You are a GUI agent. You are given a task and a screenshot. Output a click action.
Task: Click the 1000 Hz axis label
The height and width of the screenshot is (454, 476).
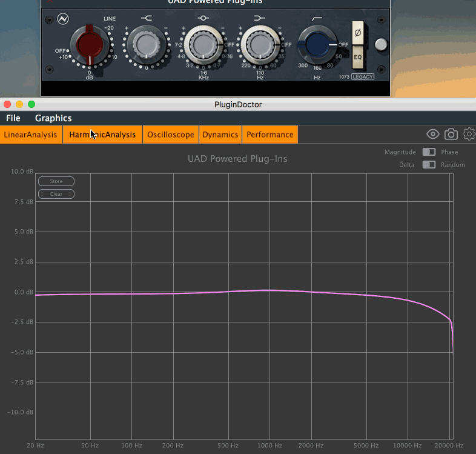tap(270, 446)
